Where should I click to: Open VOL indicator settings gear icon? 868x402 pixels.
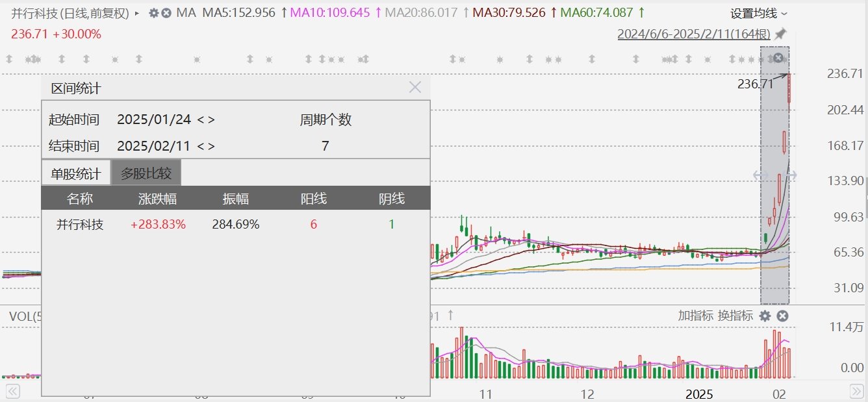765,316
